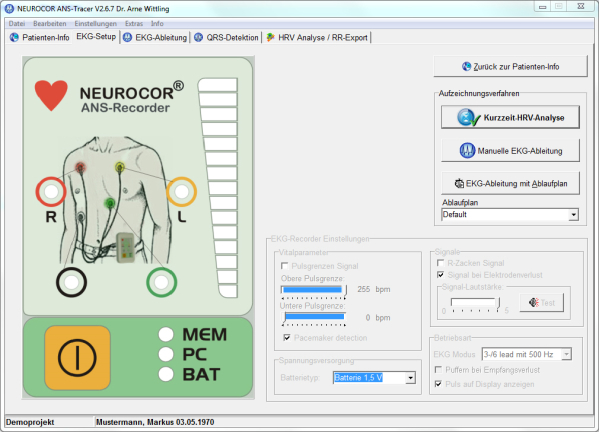Click the red heart logo on recorder
The height and width of the screenshot is (432, 599).
click(51, 95)
